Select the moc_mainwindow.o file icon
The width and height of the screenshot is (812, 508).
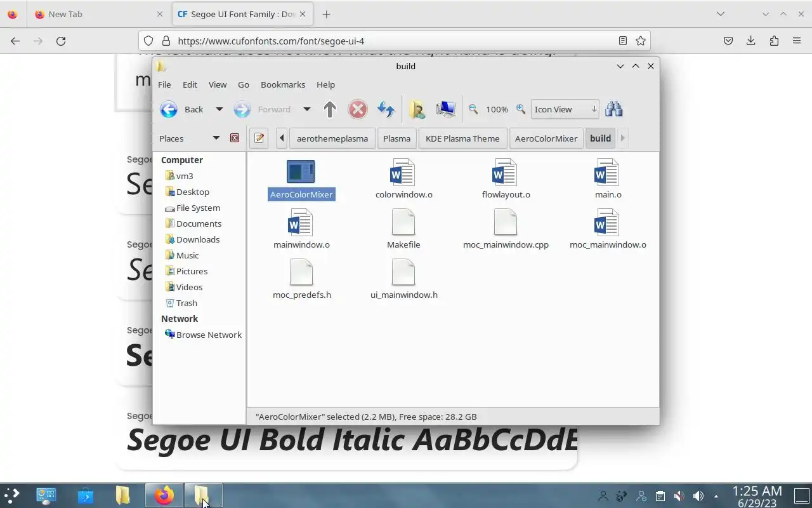608,222
